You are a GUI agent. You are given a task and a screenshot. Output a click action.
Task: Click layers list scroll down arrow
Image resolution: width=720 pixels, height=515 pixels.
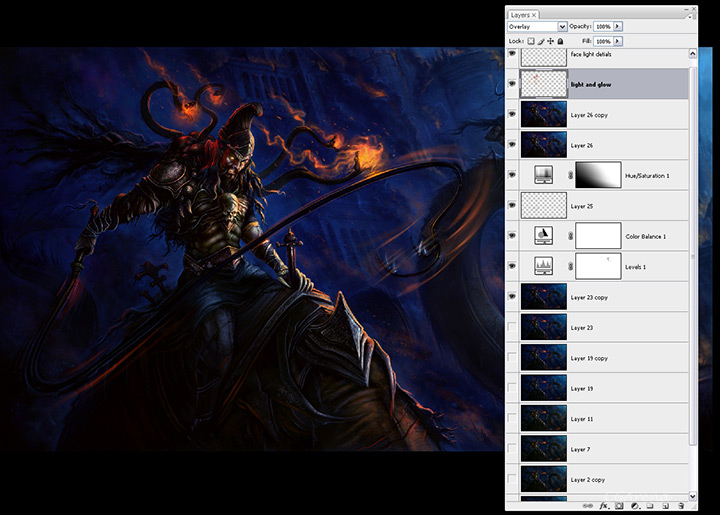click(x=692, y=496)
